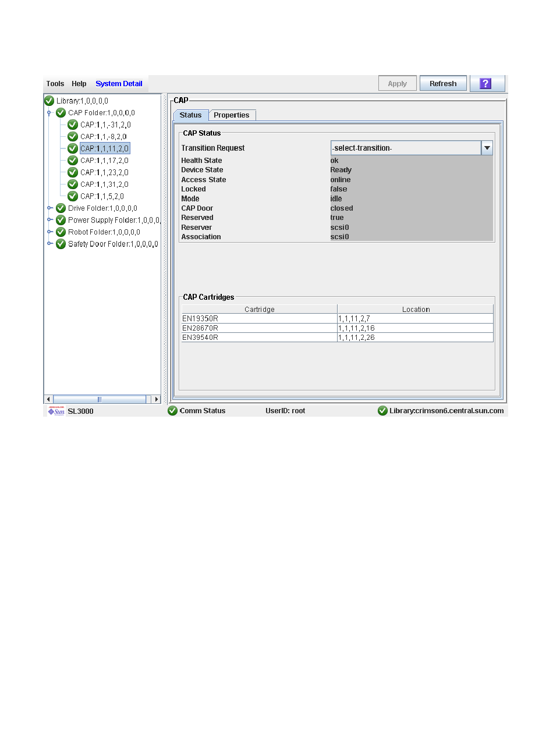This screenshot has height=756, width=553.
Task: Expand the Power Supply Folder node
Action: click(50, 220)
